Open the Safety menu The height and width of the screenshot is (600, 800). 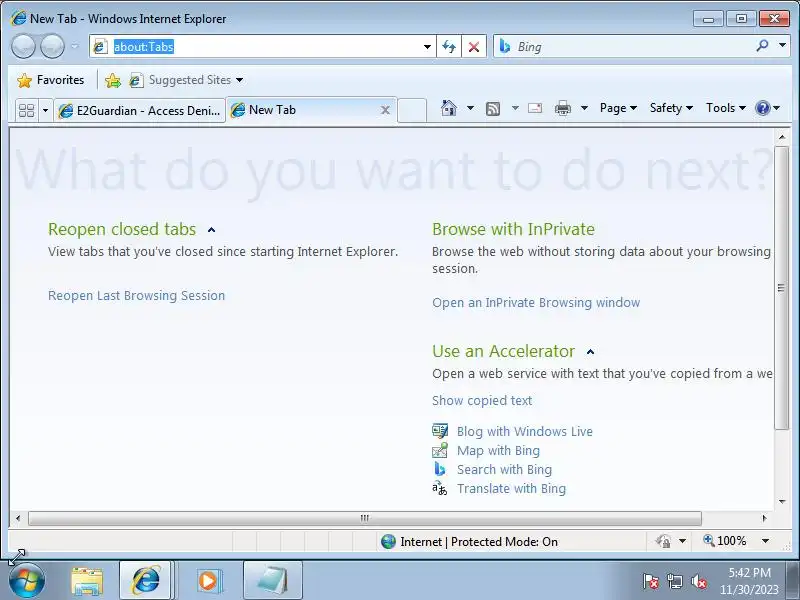pos(671,108)
